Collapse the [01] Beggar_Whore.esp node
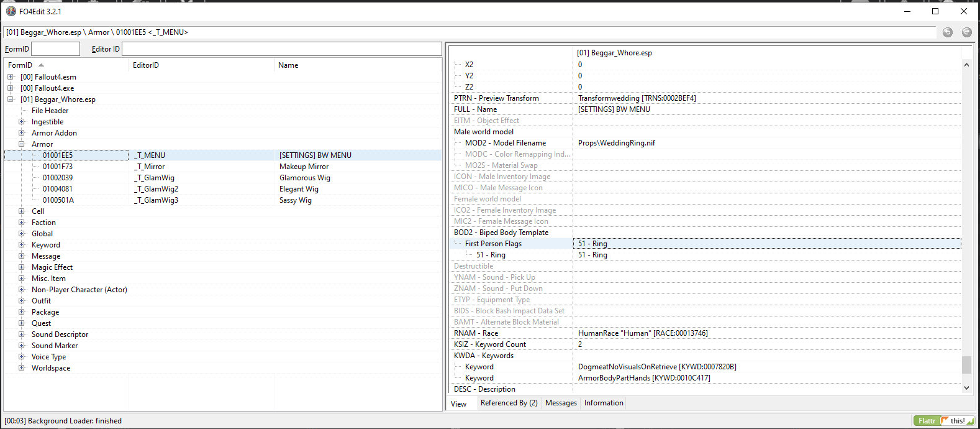The width and height of the screenshot is (980, 429). 10,99
